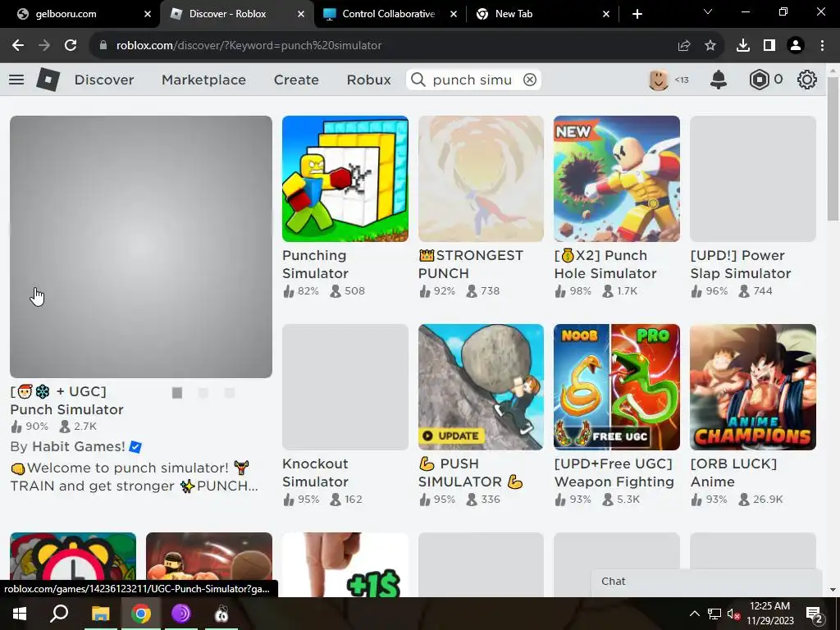Viewport: 840px width, 630px height.
Task: Toggle Chrome side panel icon
Action: [769, 46]
